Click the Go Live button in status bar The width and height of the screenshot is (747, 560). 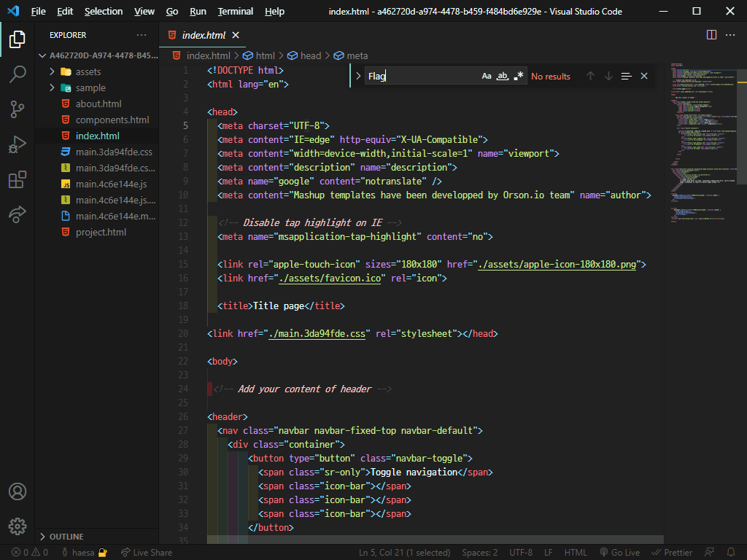coord(619,552)
